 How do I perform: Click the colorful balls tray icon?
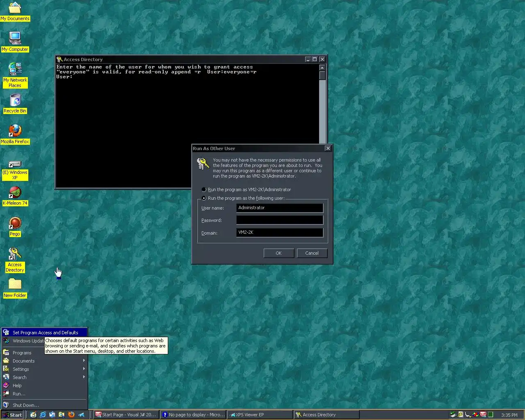[x=475, y=415]
